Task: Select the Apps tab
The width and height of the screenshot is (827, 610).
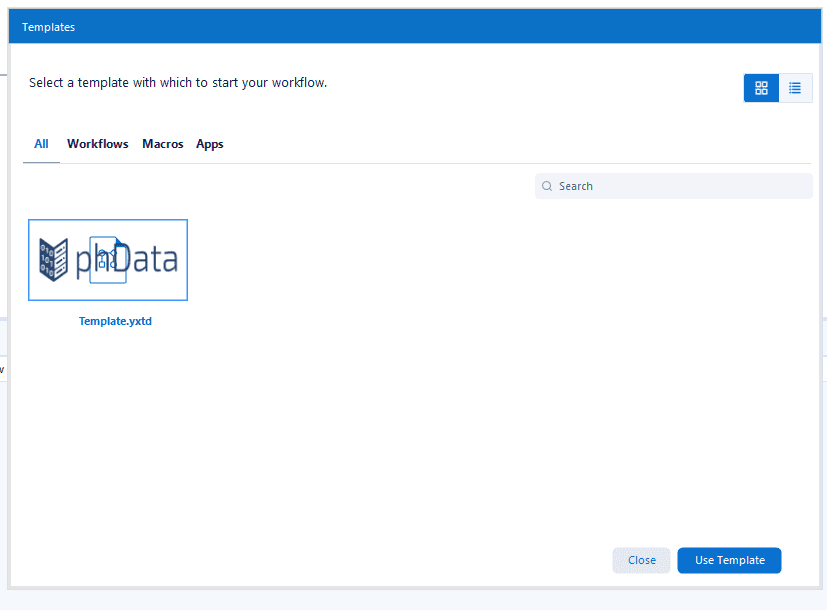Action: tap(210, 144)
